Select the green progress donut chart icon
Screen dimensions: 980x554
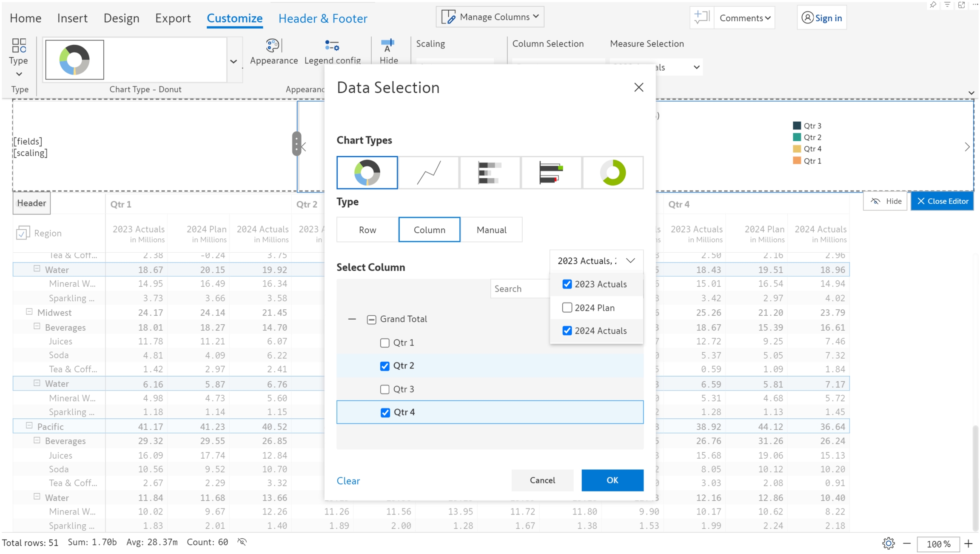coord(612,172)
